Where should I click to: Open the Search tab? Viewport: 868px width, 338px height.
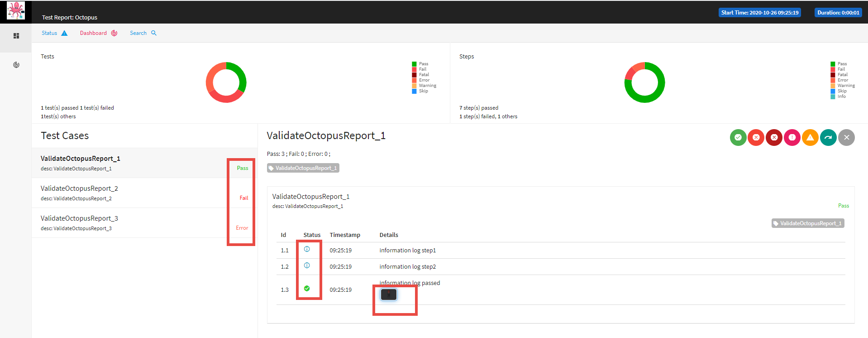pyautogui.click(x=143, y=33)
